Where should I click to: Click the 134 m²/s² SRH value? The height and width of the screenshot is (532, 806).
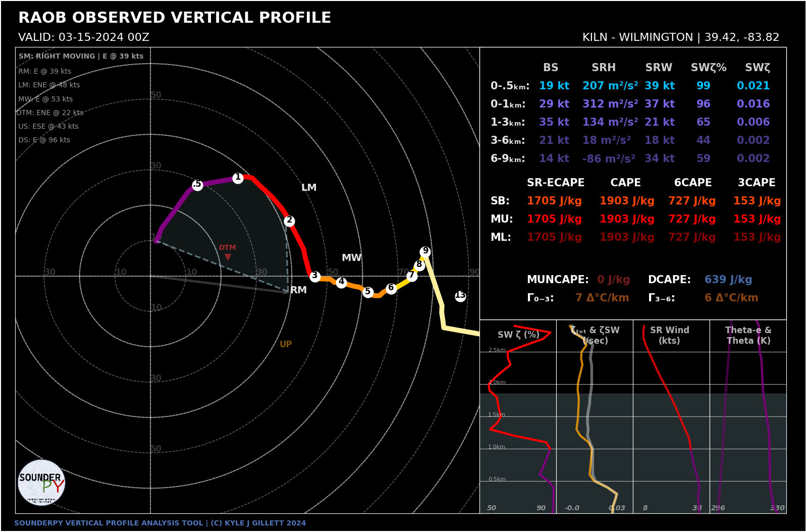pos(610,122)
